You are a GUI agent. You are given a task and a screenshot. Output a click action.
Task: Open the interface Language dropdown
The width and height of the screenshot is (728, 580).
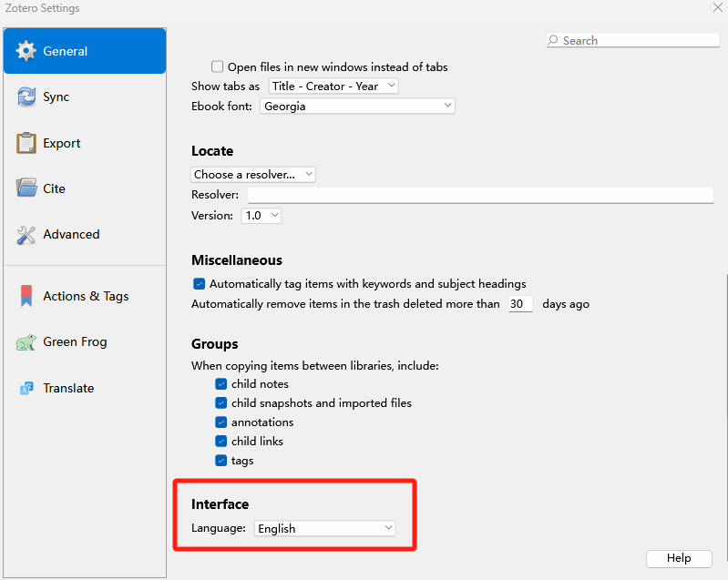[x=324, y=528]
